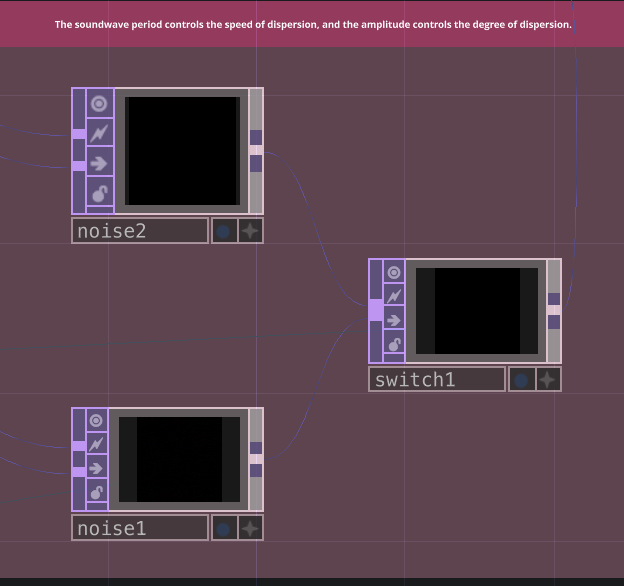Toggle the viewer active flag on switch1
Image resolution: width=624 pixels, height=586 pixels.
pyautogui.click(x=394, y=272)
